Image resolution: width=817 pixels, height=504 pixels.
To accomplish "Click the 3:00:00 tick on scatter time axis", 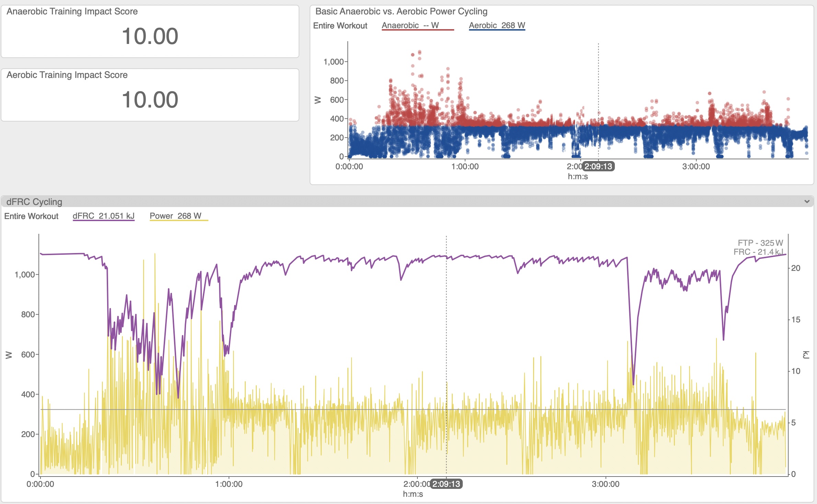I will (x=696, y=167).
